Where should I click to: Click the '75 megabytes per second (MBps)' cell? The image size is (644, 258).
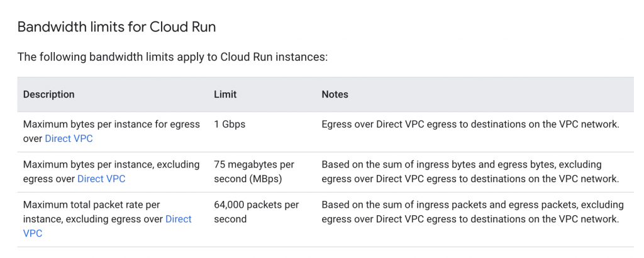click(253, 171)
